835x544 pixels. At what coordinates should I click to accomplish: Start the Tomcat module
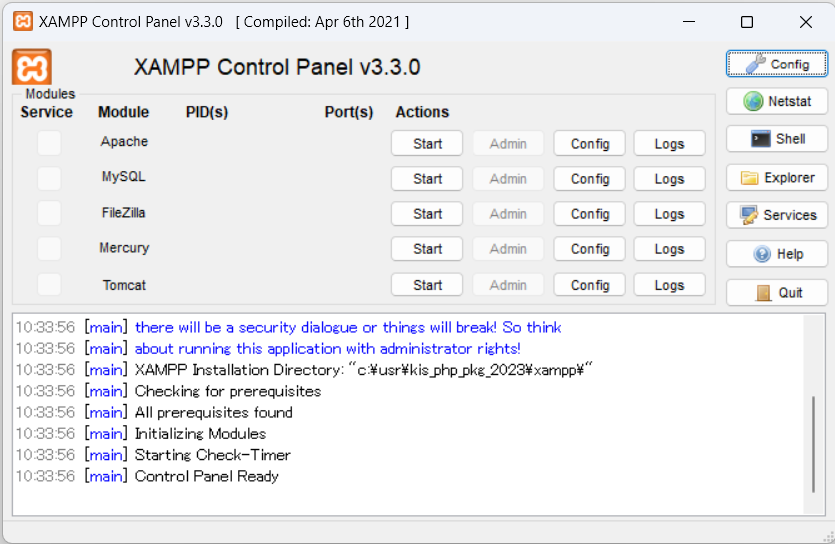[x=427, y=285]
